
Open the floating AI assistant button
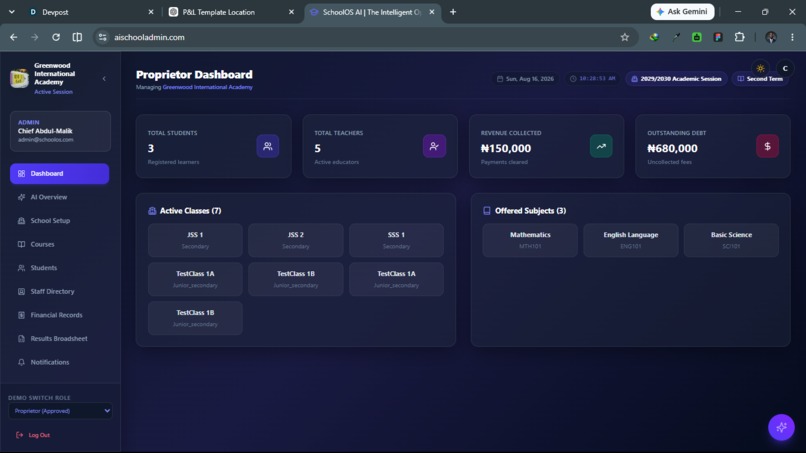[781, 427]
